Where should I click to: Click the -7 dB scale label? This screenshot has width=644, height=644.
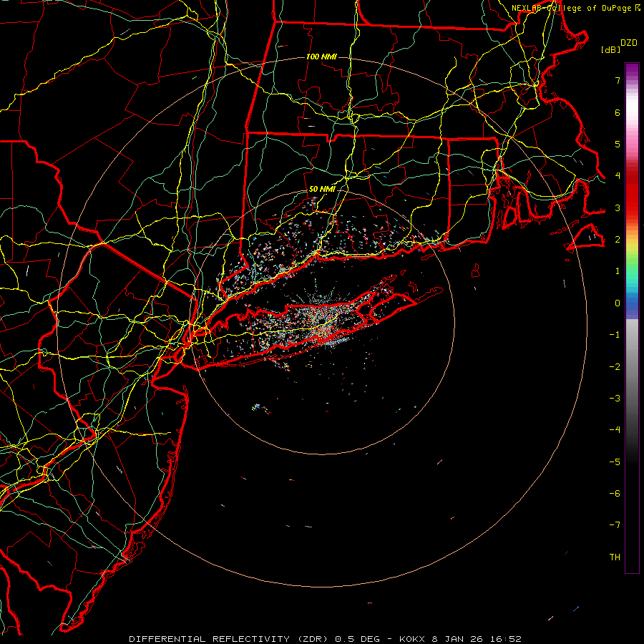pos(615,525)
